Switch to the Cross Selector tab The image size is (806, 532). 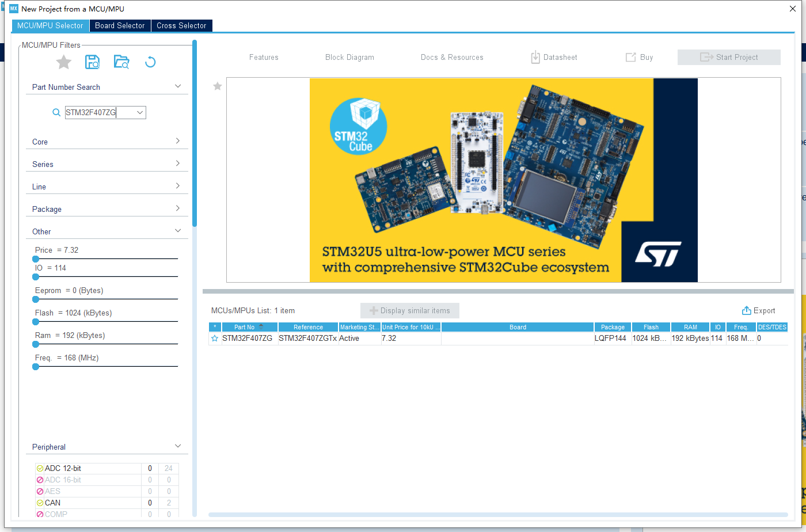181,25
